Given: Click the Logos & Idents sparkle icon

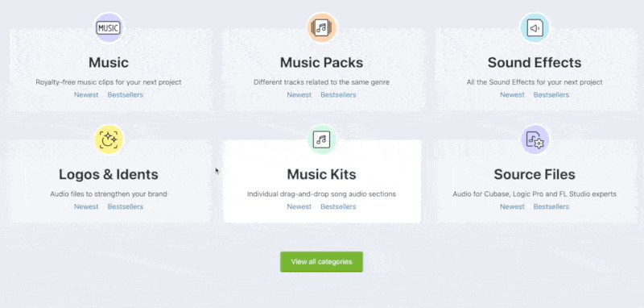Looking at the screenshot, I should [x=109, y=139].
